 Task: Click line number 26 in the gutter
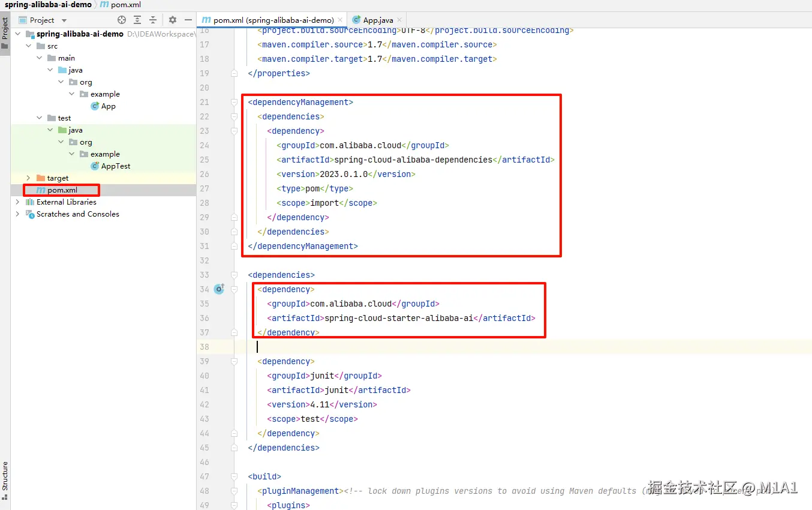pos(204,174)
